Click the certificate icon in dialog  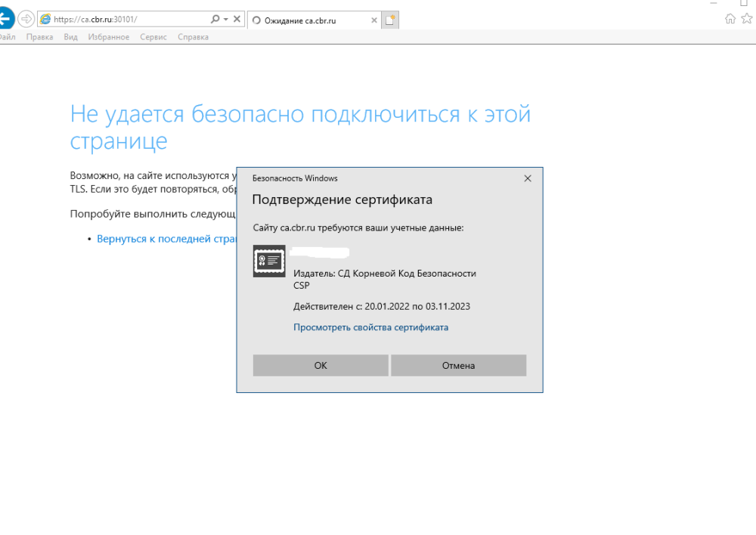pos(269,261)
